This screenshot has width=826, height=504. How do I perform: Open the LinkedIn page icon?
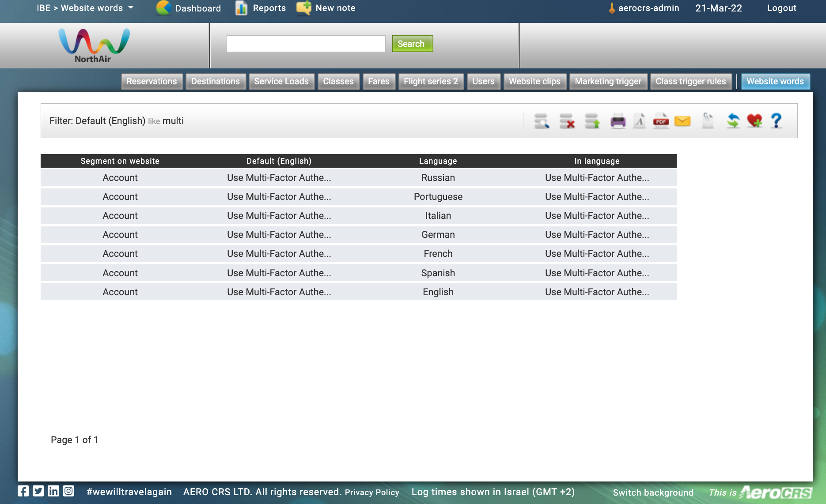53,491
